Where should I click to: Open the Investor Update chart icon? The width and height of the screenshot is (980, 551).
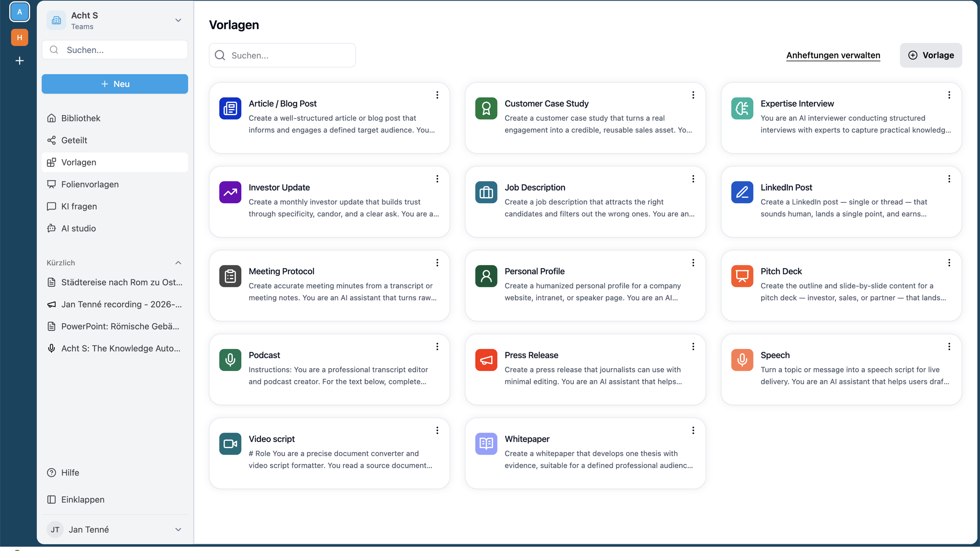230,192
